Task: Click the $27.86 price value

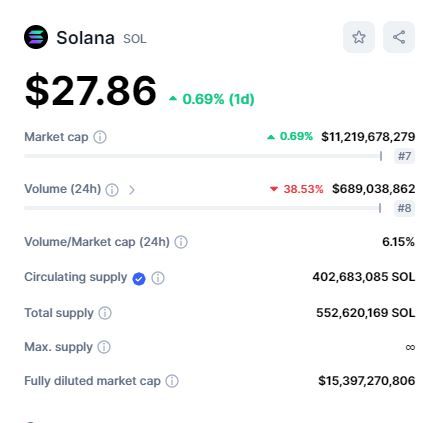Action: 90,91
